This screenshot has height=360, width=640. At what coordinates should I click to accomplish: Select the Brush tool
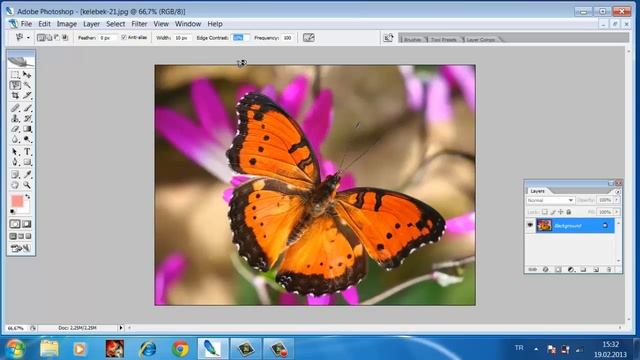tap(27, 108)
